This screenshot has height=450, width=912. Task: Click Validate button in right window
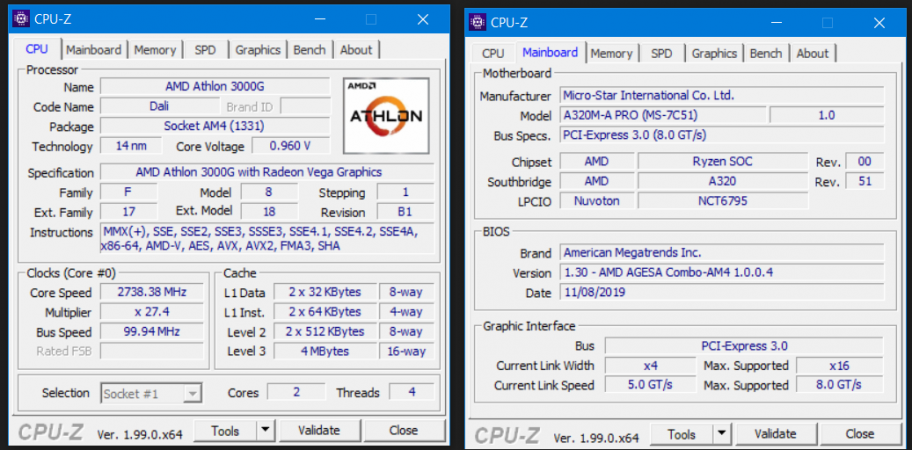click(x=775, y=434)
